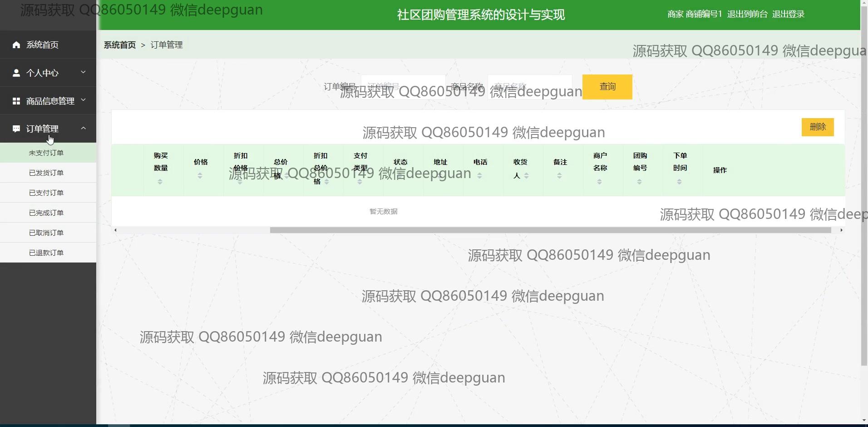
Task: Click the sort arrows under 团购编号
Action: (x=639, y=182)
